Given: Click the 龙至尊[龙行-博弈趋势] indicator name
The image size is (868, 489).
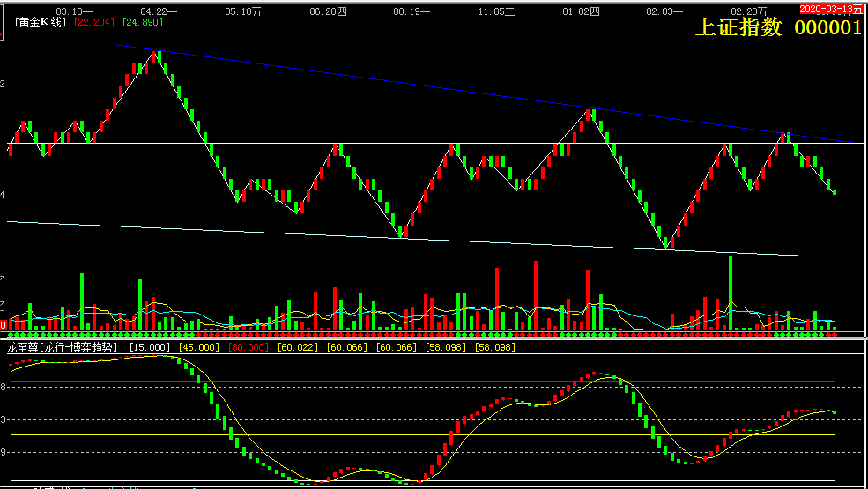Looking at the screenshot, I should [62, 347].
